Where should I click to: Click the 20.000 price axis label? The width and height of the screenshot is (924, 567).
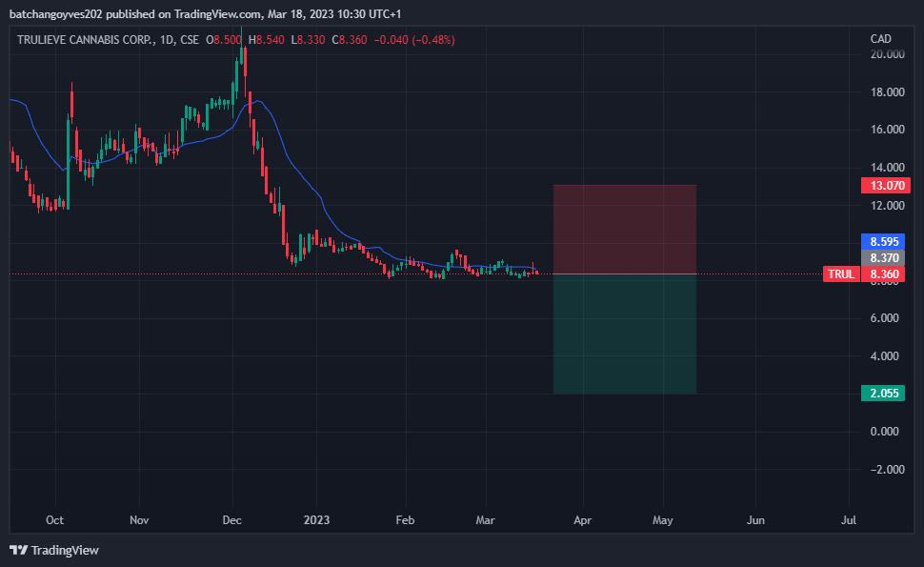point(887,54)
